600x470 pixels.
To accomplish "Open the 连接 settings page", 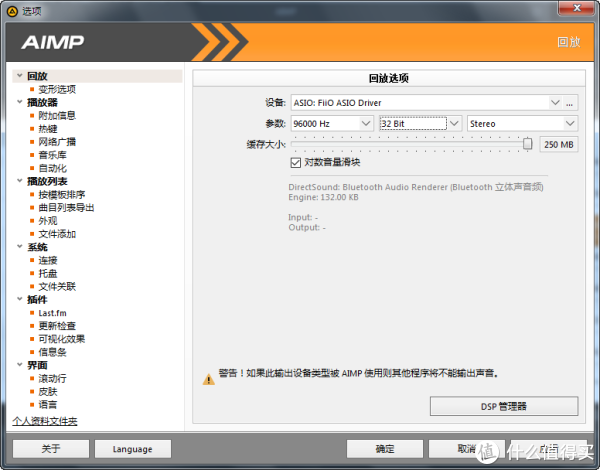I will (48, 260).
